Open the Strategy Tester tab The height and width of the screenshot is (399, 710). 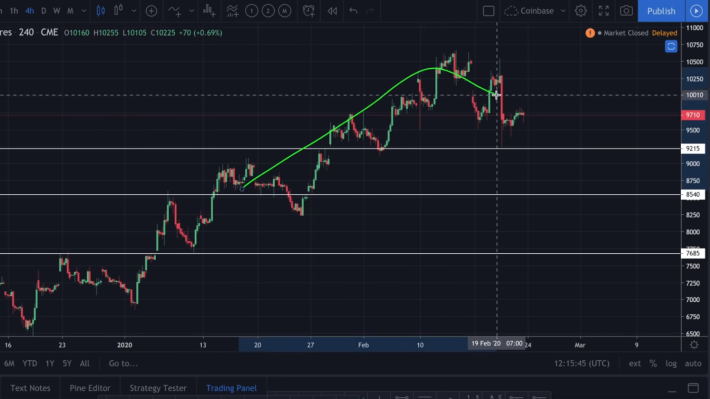point(158,388)
